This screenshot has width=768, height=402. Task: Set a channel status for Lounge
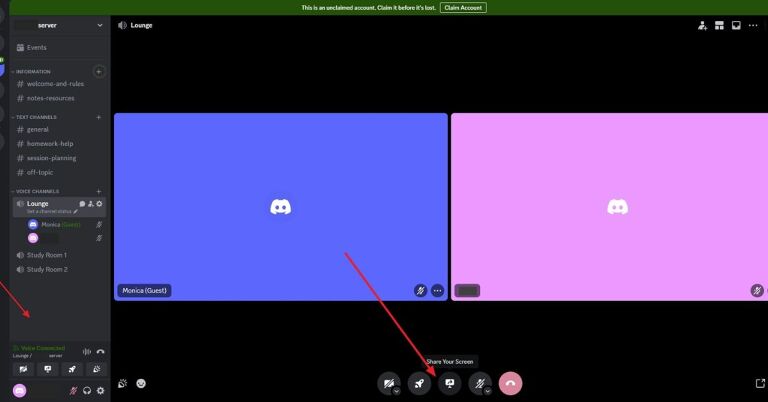[x=52, y=212]
